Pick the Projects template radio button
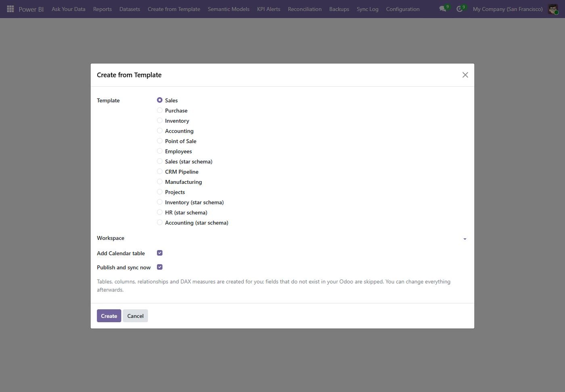This screenshot has height=392, width=565. (160, 192)
